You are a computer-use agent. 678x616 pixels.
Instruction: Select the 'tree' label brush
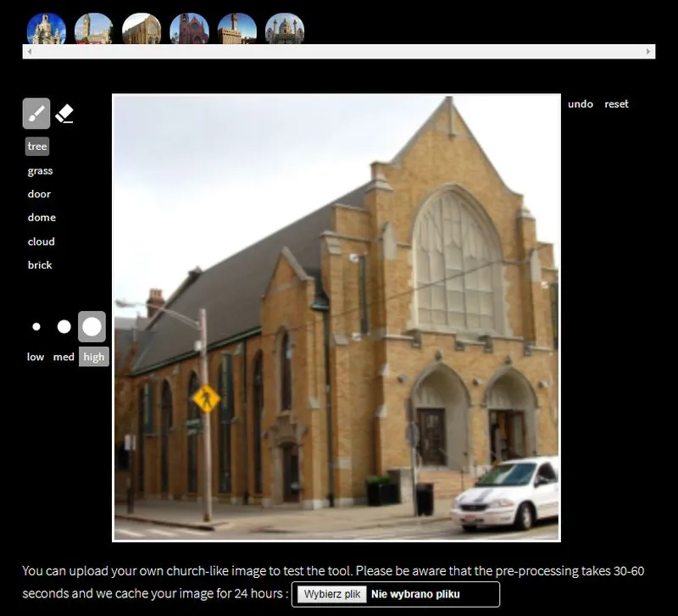coord(36,146)
